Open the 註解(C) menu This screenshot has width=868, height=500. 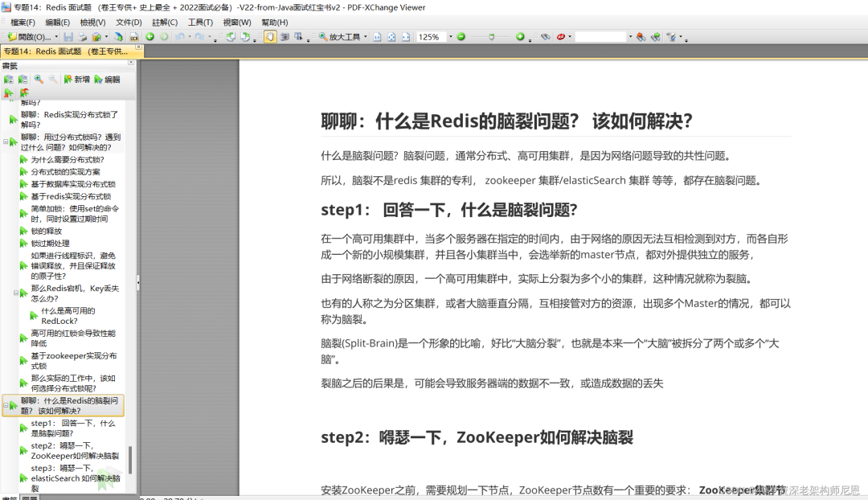(165, 23)
